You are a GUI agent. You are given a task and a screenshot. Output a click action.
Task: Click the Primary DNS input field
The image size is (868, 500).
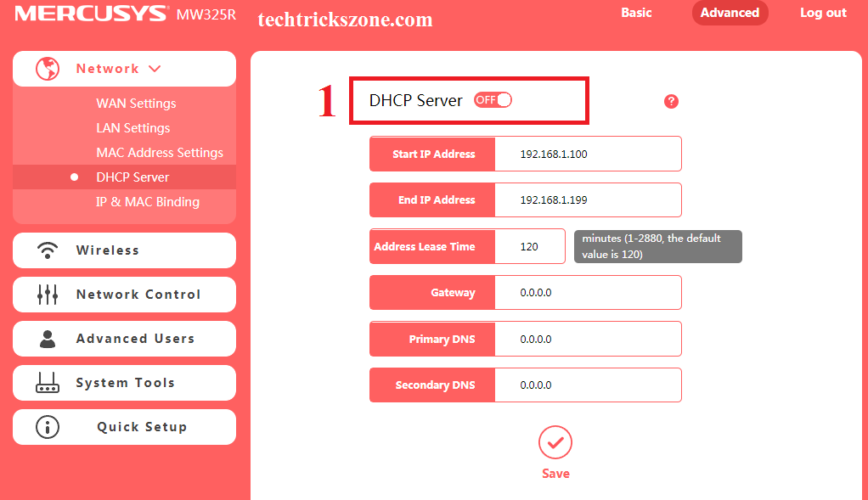click(x=587, y=340)
